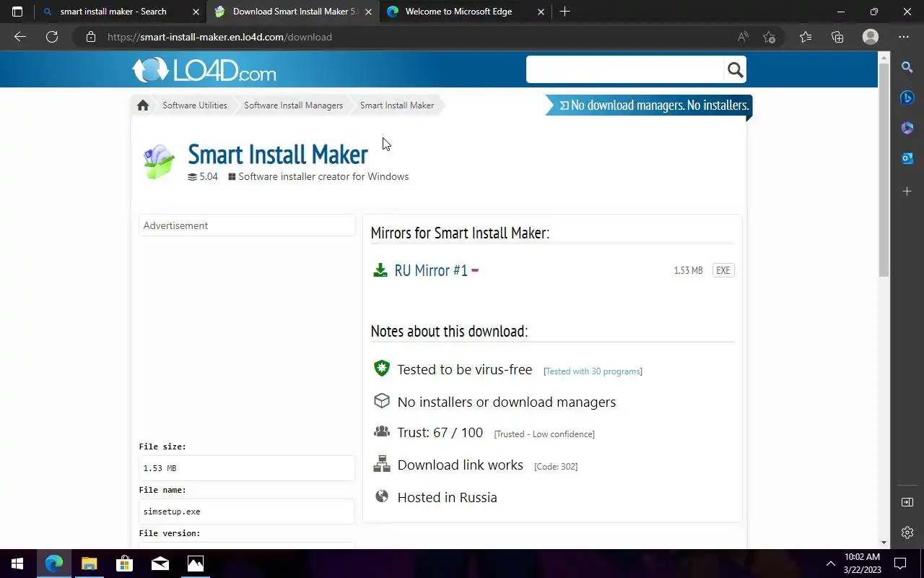This screenshot has width=924, height=578.
Task: Click the simsetup.exe file name field
Action: (247, 512)
